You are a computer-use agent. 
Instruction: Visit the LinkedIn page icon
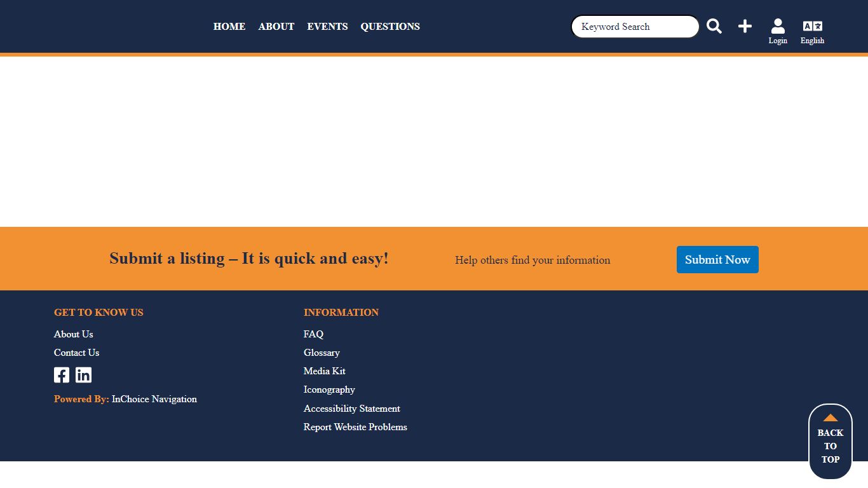(x=83, y=375)
